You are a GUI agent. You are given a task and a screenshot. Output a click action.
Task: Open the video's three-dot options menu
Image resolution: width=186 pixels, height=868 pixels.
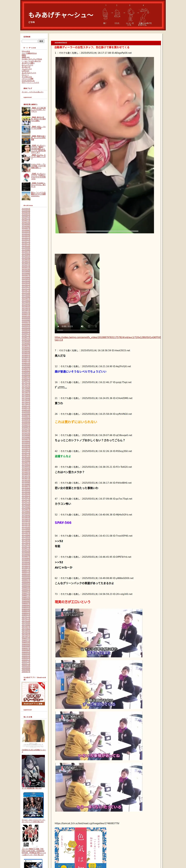96,326
